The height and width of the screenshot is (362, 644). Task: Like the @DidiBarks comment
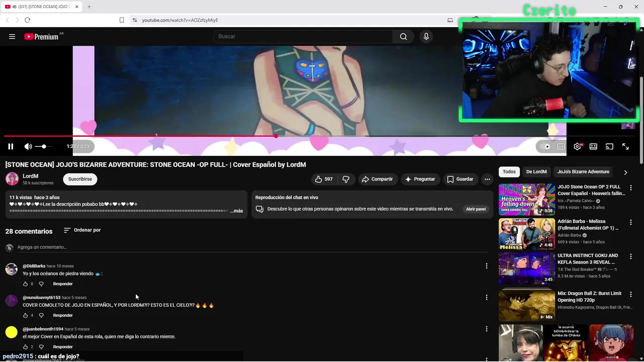[x=25, y=284]
